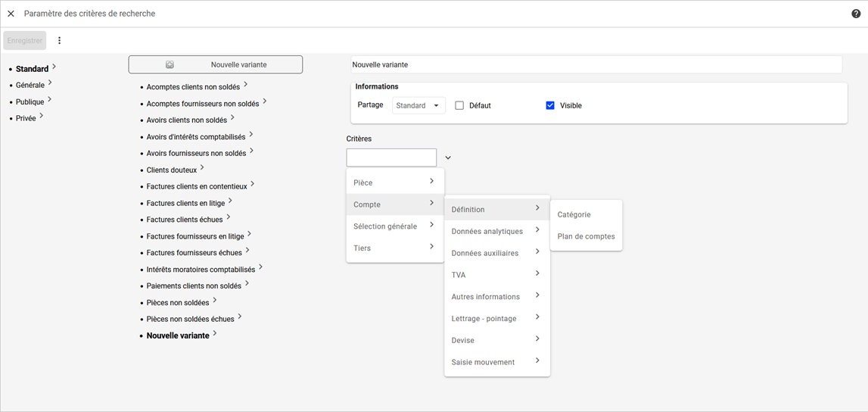
Task: Choose Plan de comptes menu item
Action: pos(586,236)
